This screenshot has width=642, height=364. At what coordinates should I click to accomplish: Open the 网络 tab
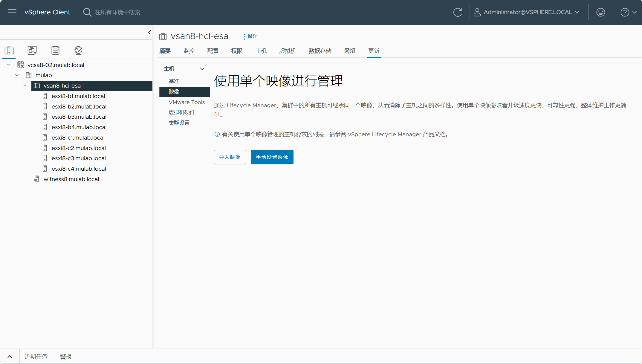click(x=350, y=51)
